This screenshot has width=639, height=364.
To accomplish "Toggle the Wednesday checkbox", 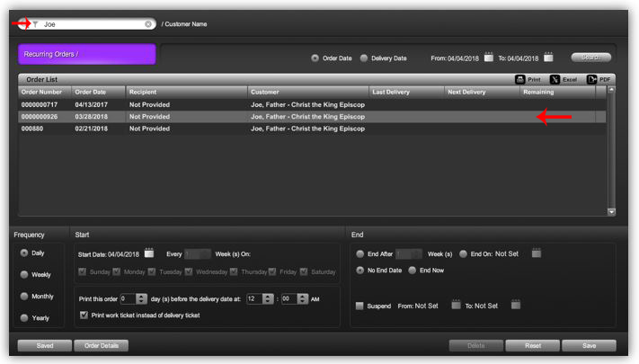I will [x=188, y=271].
